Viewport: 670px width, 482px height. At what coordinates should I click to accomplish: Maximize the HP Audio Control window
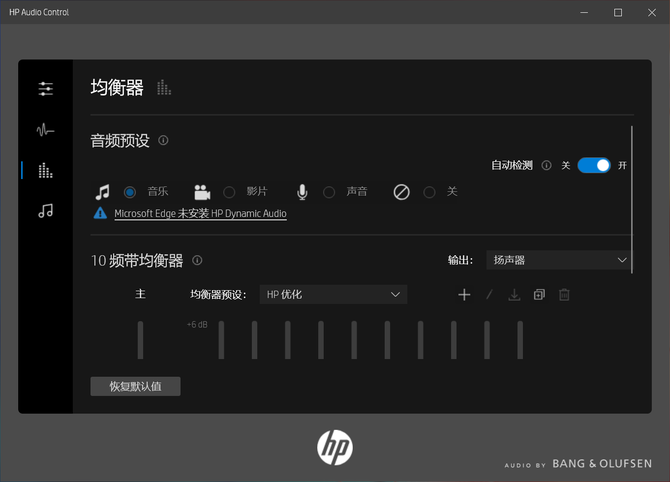coord(618,12)
